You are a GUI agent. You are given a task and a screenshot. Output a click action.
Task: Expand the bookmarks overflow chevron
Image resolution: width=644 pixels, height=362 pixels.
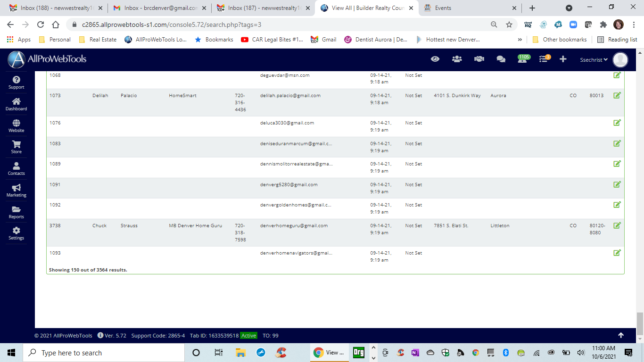click(520, 40)
